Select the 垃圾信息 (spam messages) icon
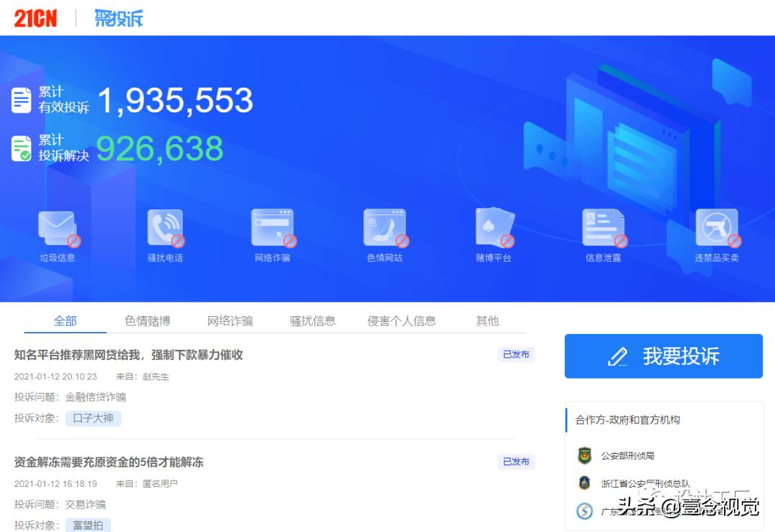 (57, 228)
